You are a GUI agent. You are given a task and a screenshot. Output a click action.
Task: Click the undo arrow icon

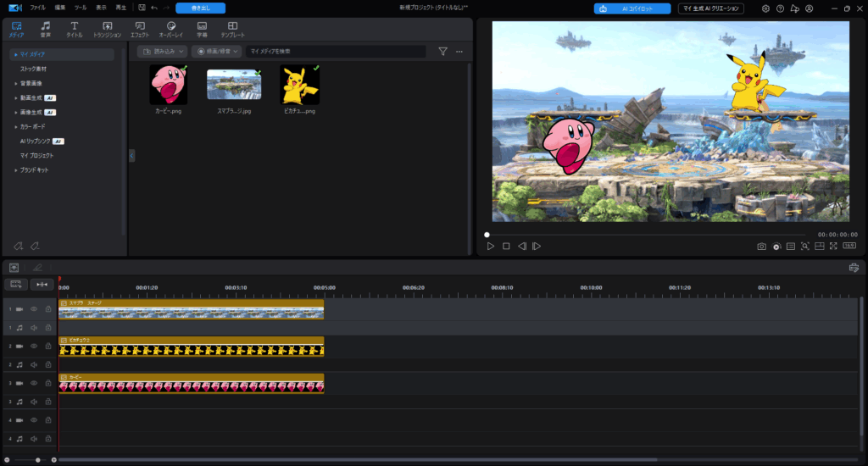[x=154, y=8]
